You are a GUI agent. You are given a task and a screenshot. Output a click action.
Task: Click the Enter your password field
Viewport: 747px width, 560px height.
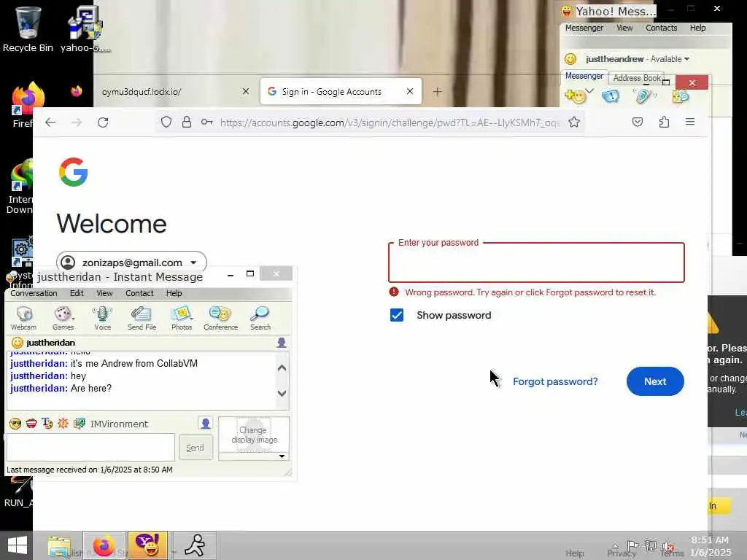coord(536,262)
